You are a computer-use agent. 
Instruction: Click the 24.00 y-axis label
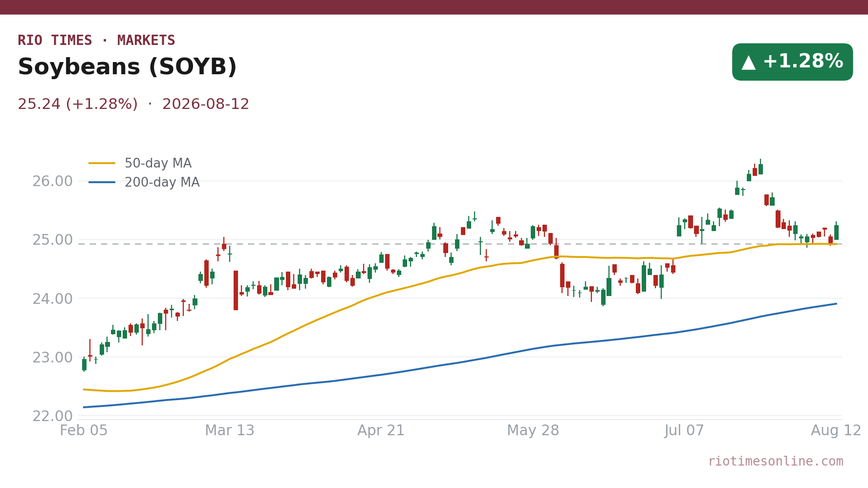point(52,299)
